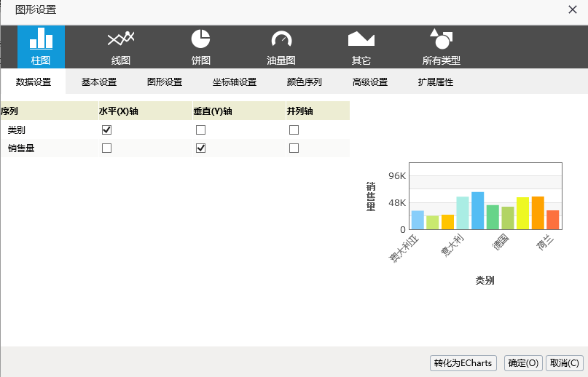Confirm with the 确定(O) button
588x377 pixels.
coord(523,363)
